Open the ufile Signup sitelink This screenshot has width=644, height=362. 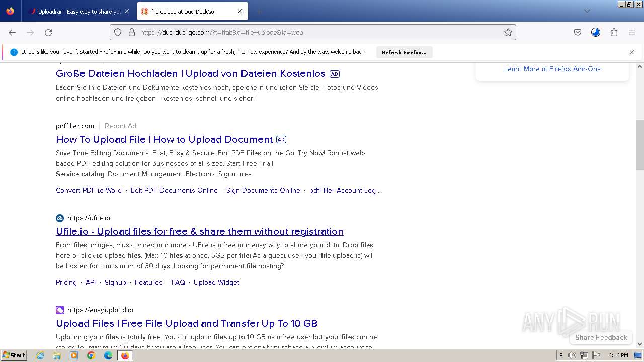115,283
